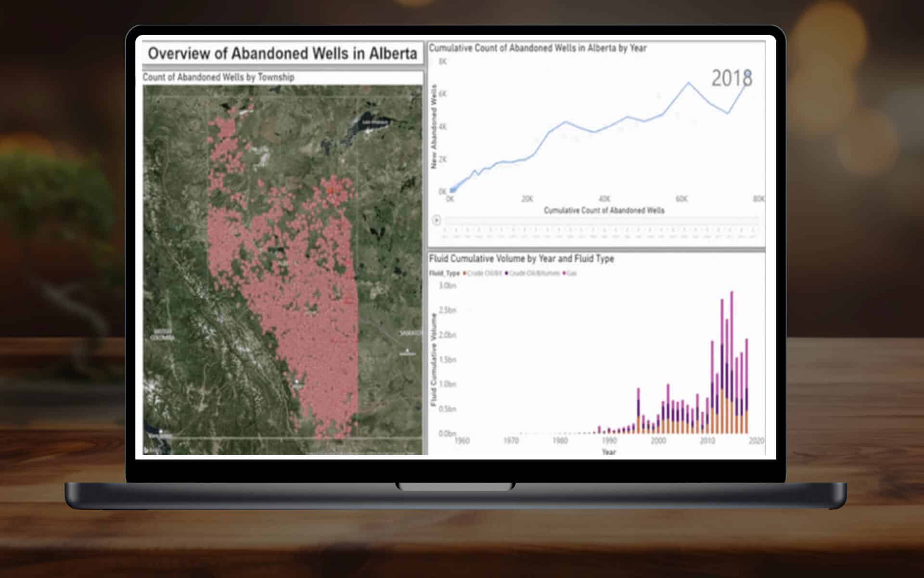Click the play axis slider track

coord(602,221)
